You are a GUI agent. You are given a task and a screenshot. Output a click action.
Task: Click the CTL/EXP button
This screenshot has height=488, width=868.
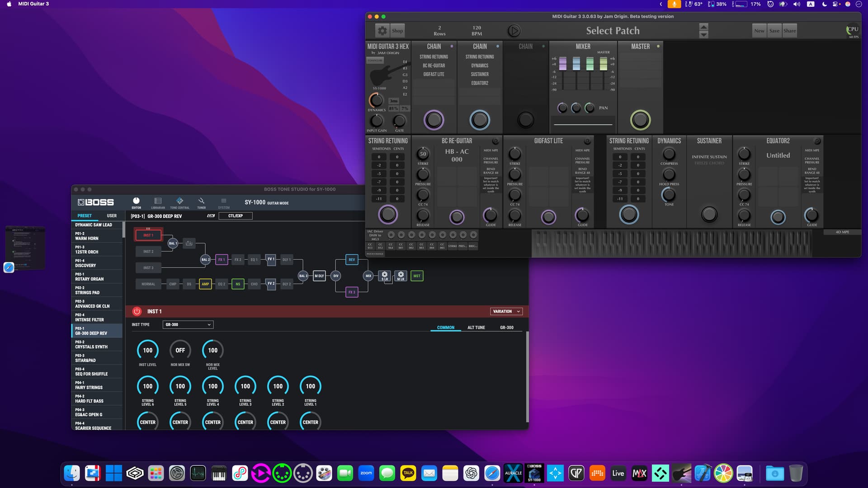[236, 216]
